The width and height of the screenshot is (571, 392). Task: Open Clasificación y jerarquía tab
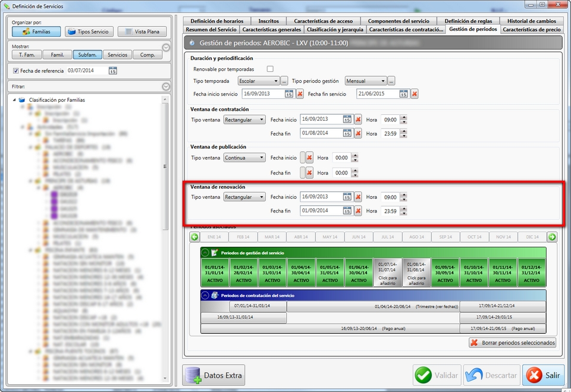coord(335,30)
